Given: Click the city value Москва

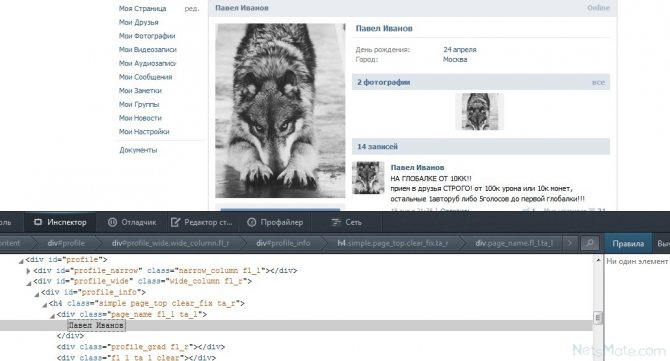Looking at the screenshot, I should tap(455, 59).
